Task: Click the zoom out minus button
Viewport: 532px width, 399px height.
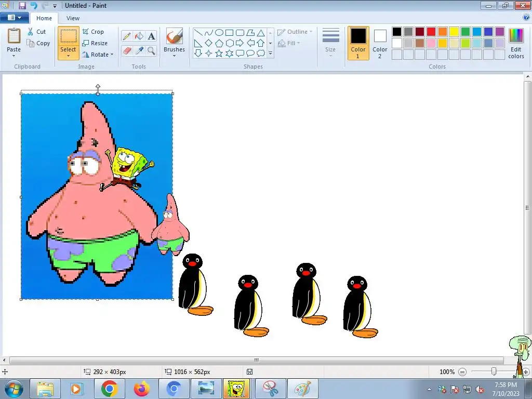Action: click(462, 372)
